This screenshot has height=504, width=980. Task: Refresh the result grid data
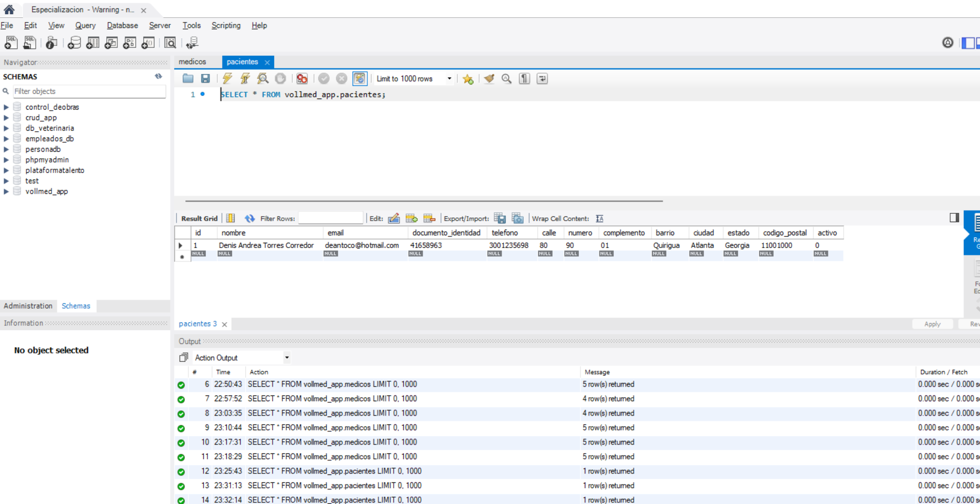(249, 218)
